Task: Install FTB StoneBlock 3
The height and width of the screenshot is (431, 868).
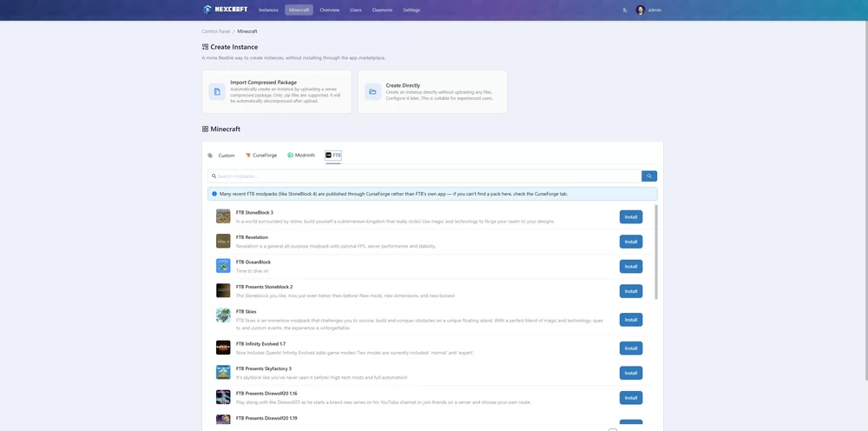Action: pyautogui.click(x=631, y=217)
